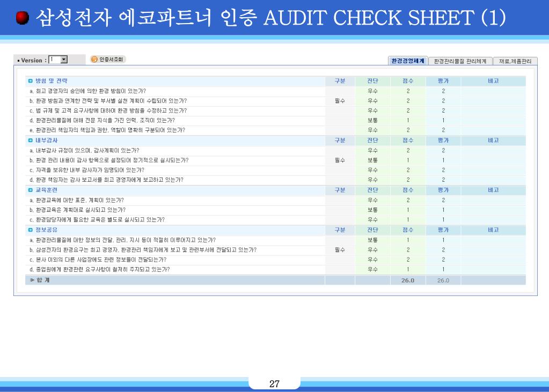Switch to the 환경경영체계 tab
Image resolution: width=549 pixels, height=392 pixels.
click(408, 61)
